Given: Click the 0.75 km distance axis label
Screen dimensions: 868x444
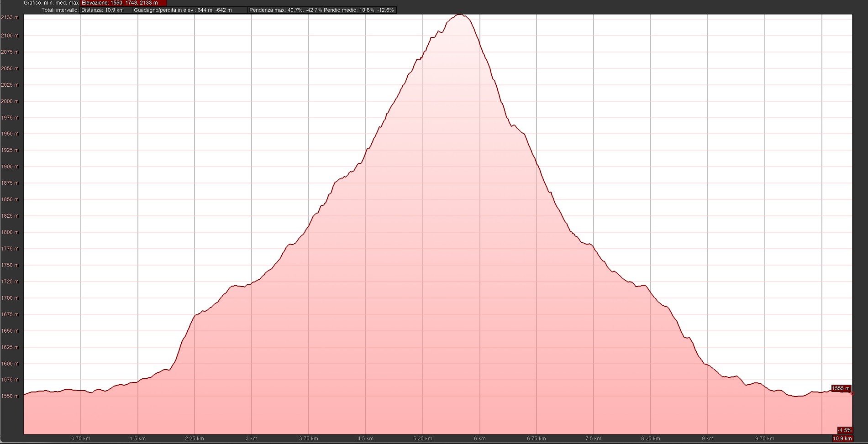Looking at the screenshot, I should click(x=81, y=439).
